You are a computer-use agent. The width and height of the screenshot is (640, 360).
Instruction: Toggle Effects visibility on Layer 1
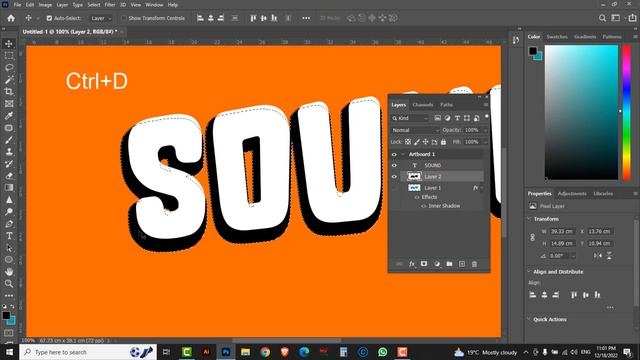click(x=417, y=197)
